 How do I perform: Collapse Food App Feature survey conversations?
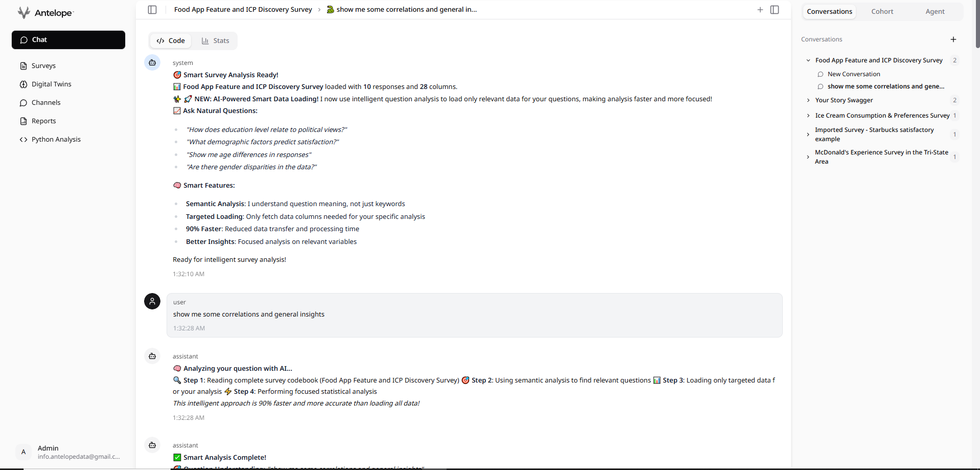[808, 60]
